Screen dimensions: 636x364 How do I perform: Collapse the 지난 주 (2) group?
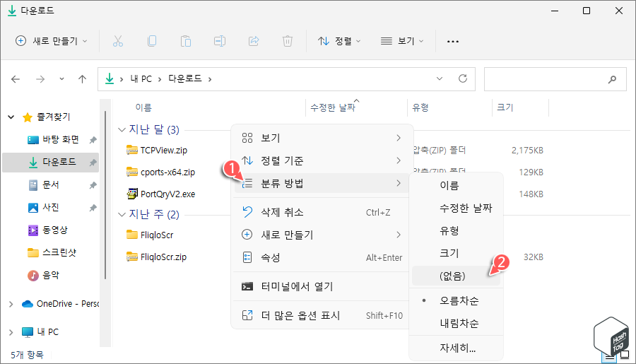122,215
